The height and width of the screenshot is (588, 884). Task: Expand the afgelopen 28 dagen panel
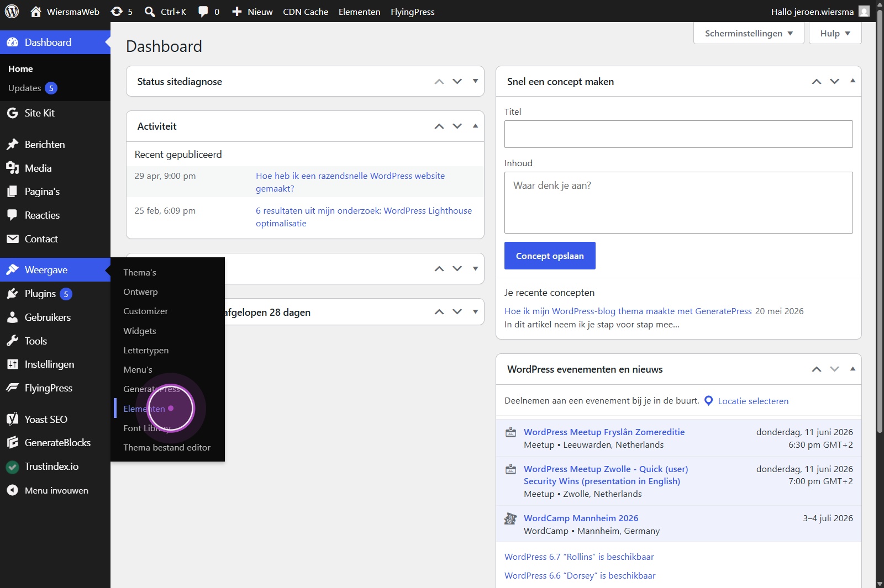tap(475, 312)
